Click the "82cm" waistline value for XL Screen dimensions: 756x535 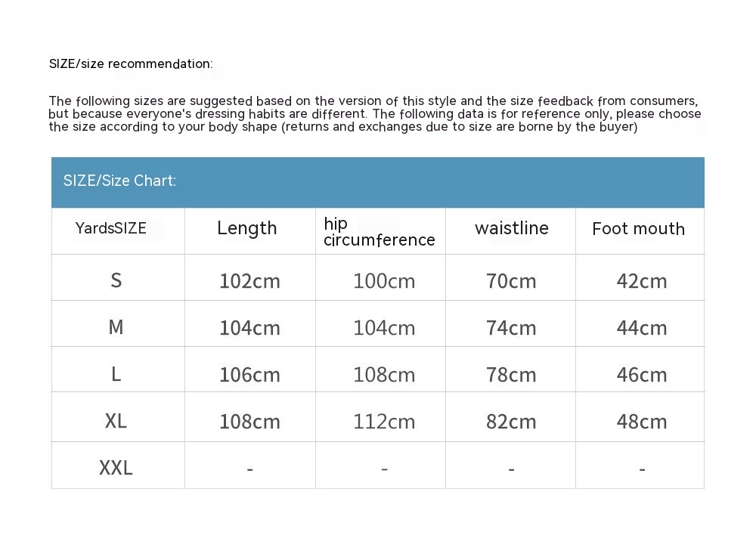tap(511, 422)
